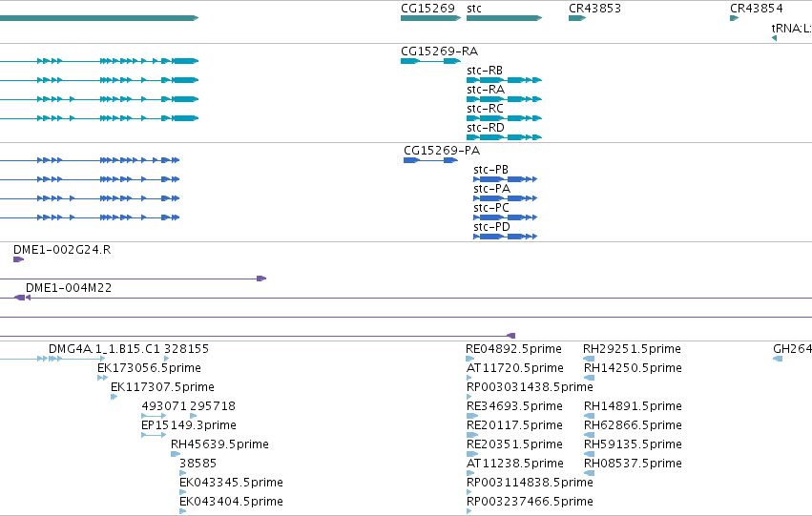Click the stc-PA coding sequence
This screenshot has width=812, height=516.
point(505,198)
